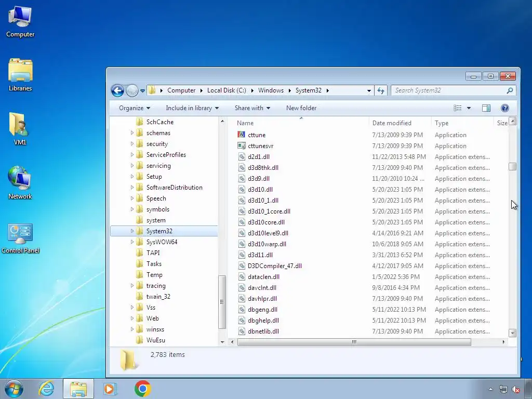This screenshot has width=532, height=399.
Task: Launch Windows Media Player from taskbar
Action: 110,389
